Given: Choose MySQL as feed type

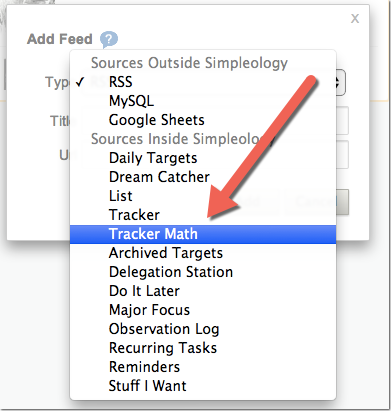Looking at the screenshot, I should [x=203, y=101].
